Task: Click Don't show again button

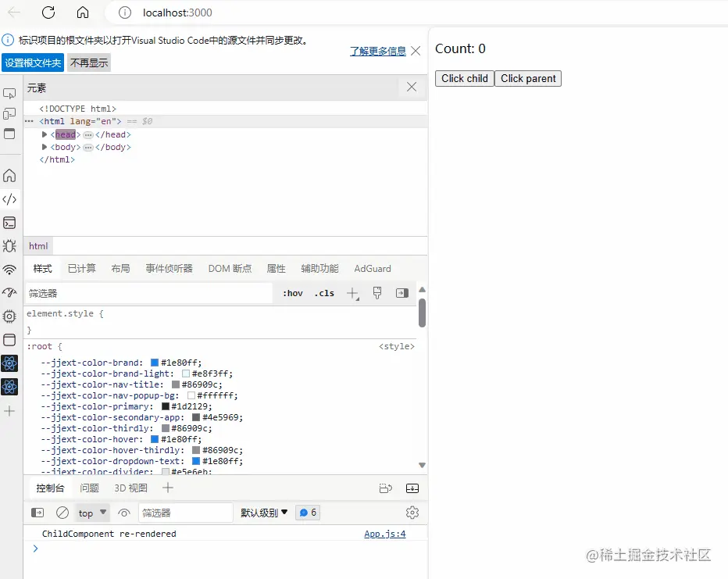Action: [x=89, y=63]
